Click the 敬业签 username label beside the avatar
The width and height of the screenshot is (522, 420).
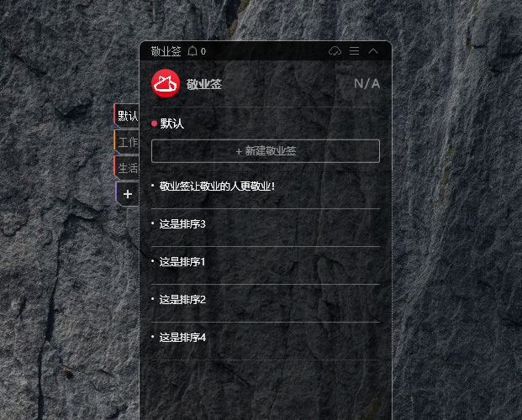(203, 84)
